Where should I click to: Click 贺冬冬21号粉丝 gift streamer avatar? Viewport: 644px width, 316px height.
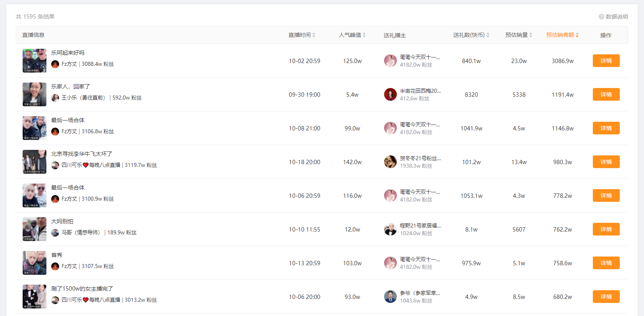[390, 162]
